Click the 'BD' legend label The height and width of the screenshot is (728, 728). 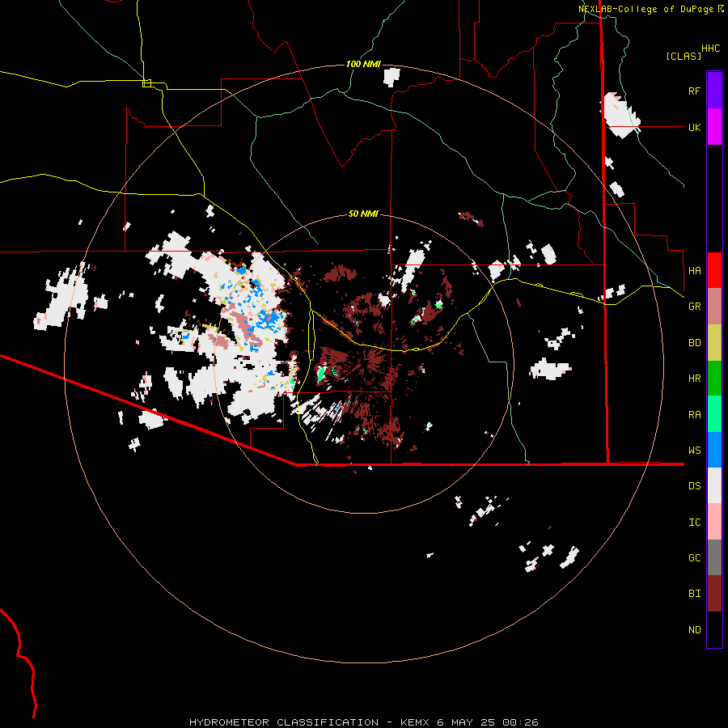(694, 343)
